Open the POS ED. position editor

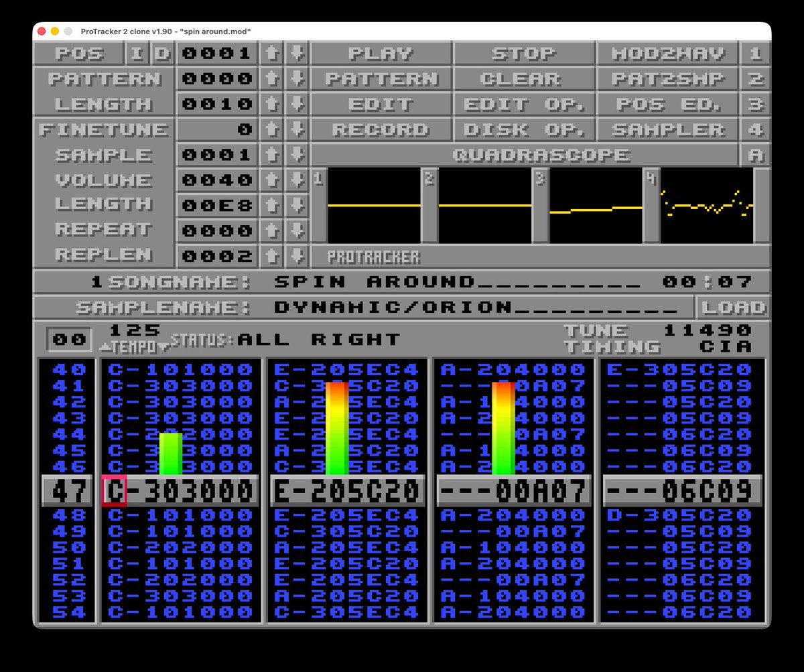coord(668,105)
